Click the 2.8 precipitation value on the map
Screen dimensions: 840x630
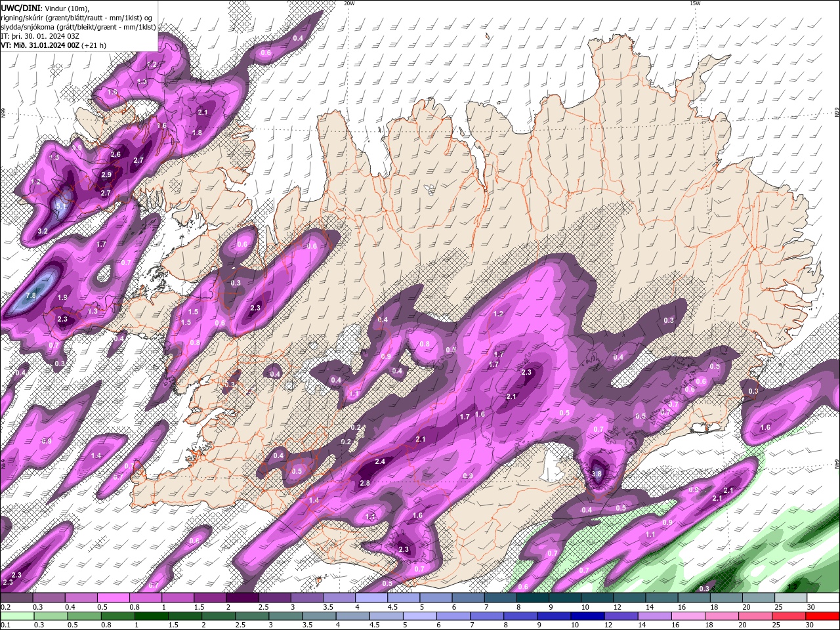tap(366, 483)
